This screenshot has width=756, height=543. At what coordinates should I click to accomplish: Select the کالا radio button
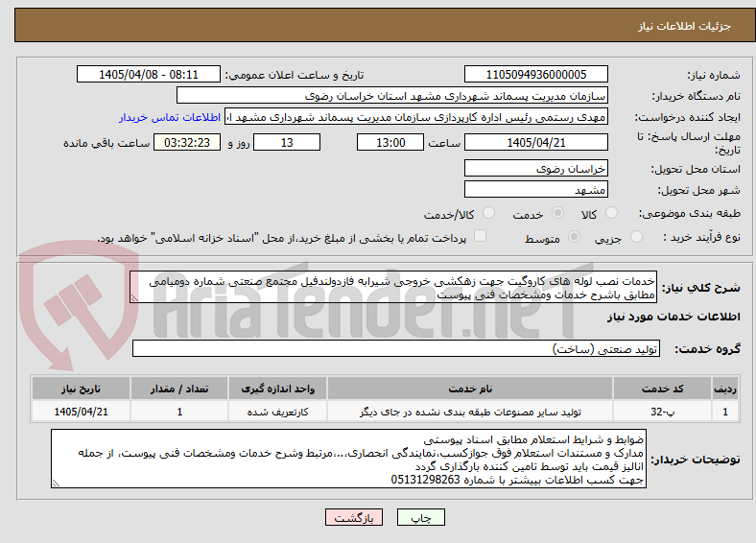[x=611, y=213]
